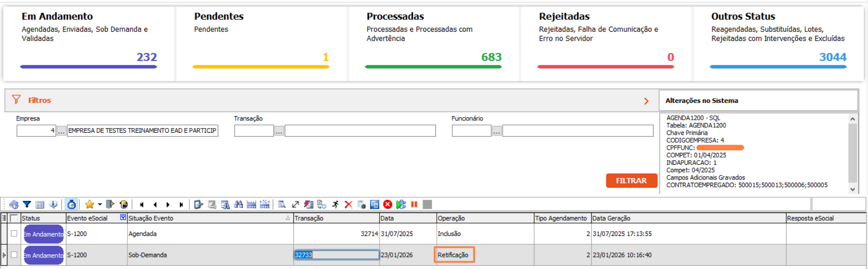Open dropdown arrow beside the star icon
868x269 pixels.
coord(99,205)
